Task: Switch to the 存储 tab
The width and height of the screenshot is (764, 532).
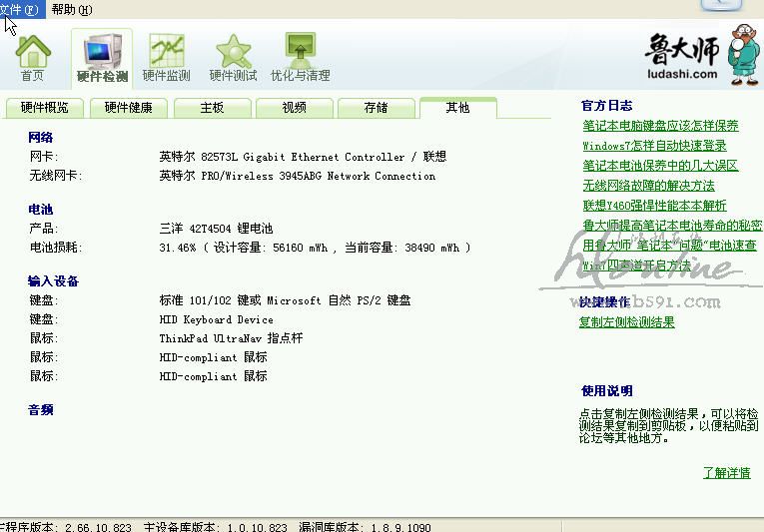Action: (377, 108)
